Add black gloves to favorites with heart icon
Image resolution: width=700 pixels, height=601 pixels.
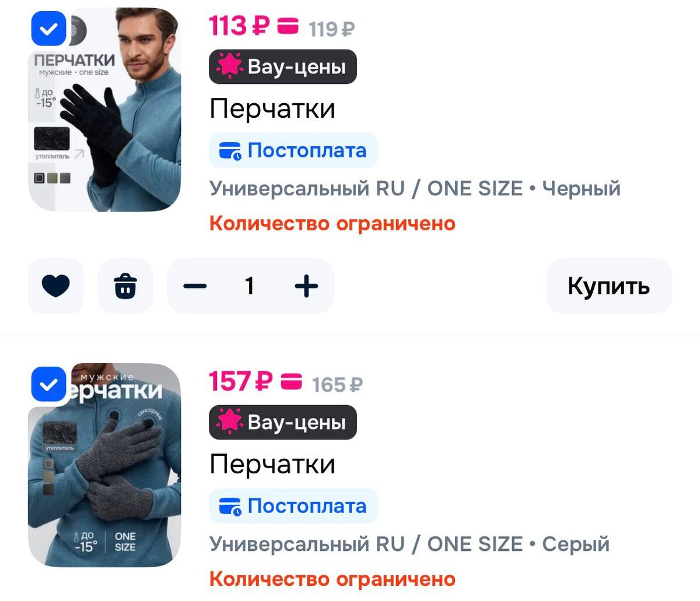coord(56,286)
